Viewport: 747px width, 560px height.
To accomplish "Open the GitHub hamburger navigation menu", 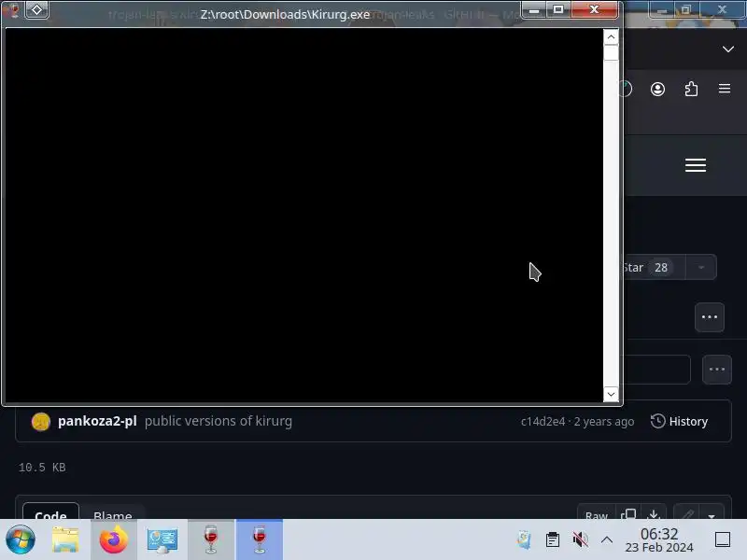I will pyautogui.click(x=696, y=165).
